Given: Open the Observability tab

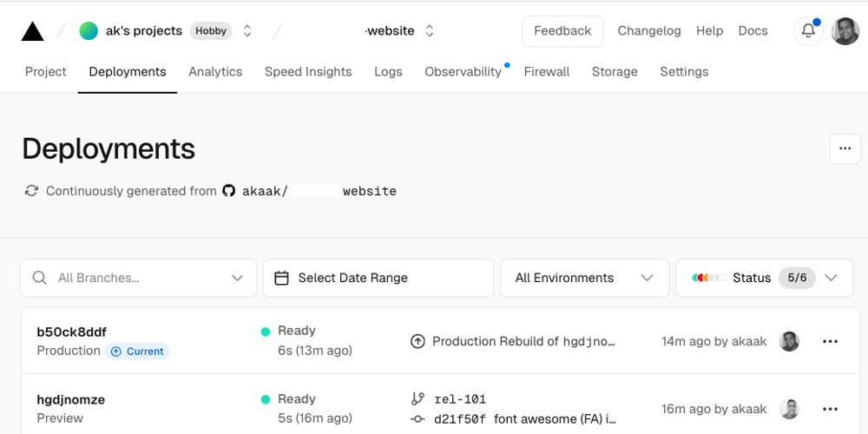Looking at the screenshot, I should point(463,72).
